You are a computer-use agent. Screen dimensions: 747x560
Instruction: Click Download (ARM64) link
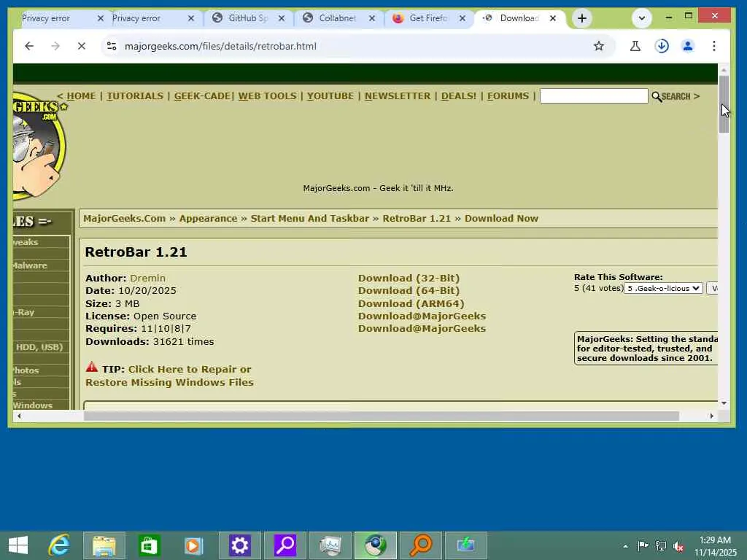pyautogui.click(x=411, y=303)
